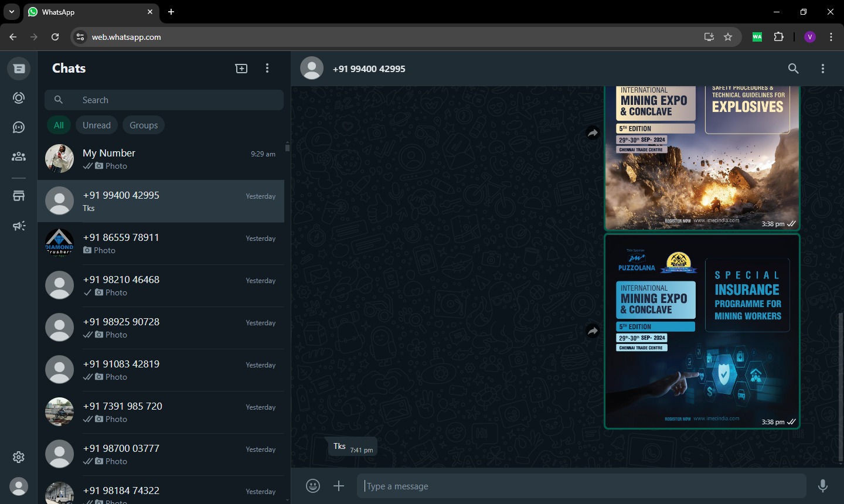The height and width of the screenshot is (504, 844).
Task: Open chat +91 99400 42995 in list
Action: (x=161, y=201)
